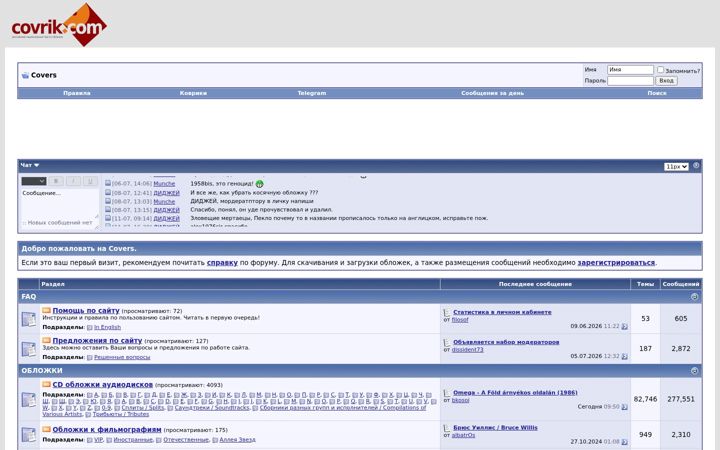The image size is (720, 450).
Task: Open the Правила menu item
Action: tap(77, 93)
